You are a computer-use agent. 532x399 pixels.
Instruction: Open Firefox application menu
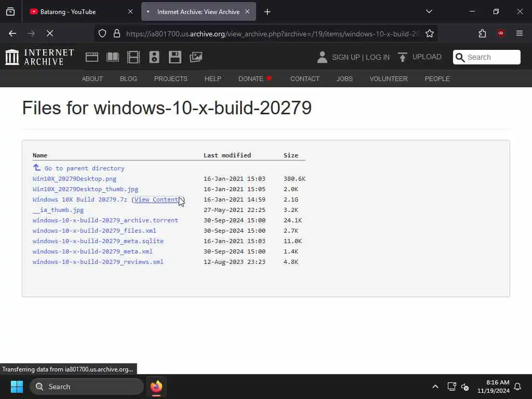click(x=520, y=33)
